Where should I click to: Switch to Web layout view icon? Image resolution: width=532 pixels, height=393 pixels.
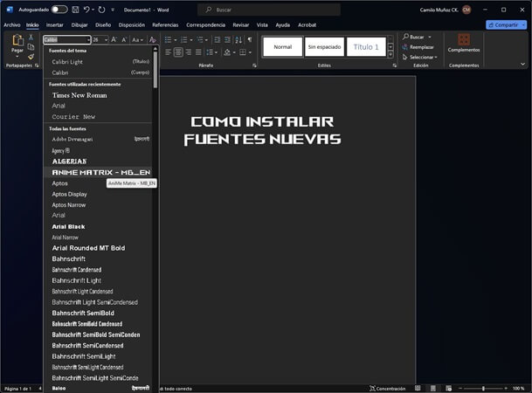tap(448, 388)
